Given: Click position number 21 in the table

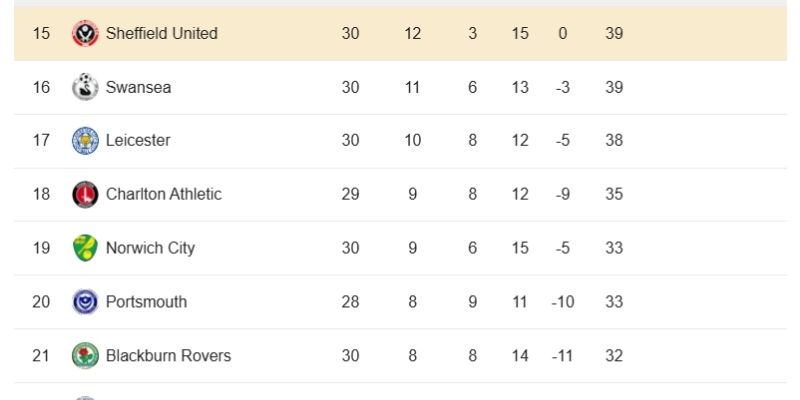Looking at the screenshot, I should 41,356.
